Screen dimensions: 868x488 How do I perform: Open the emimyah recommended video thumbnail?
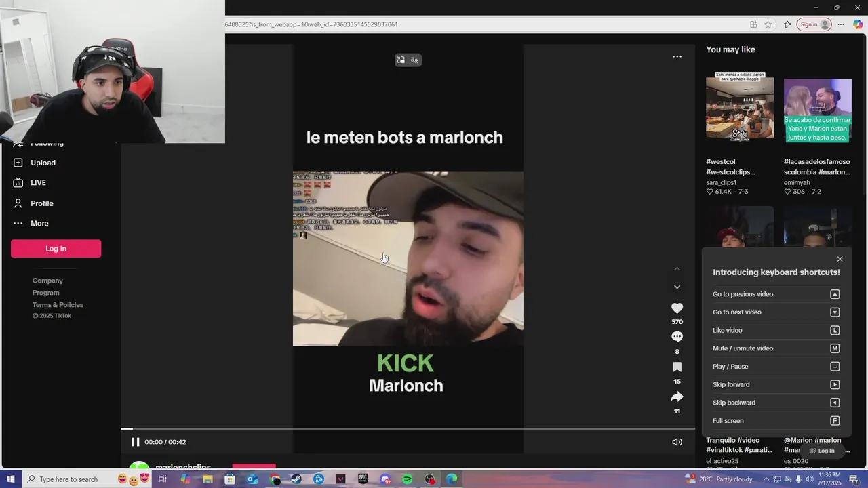[x=818, y=110]
